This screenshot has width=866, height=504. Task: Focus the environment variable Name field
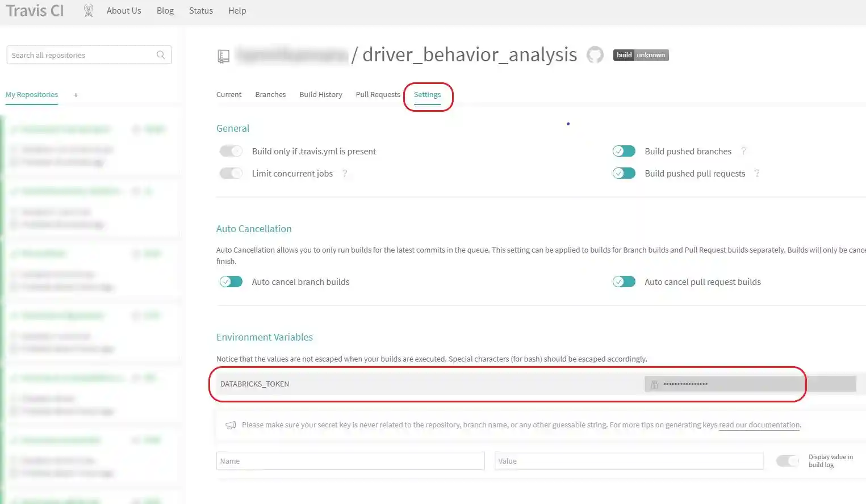tap(350, 461)
